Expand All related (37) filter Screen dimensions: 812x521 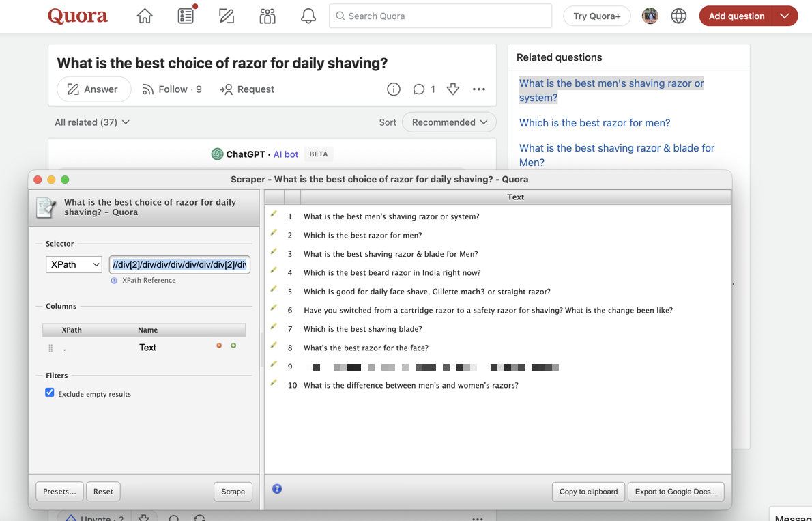(x=92, y=122)
